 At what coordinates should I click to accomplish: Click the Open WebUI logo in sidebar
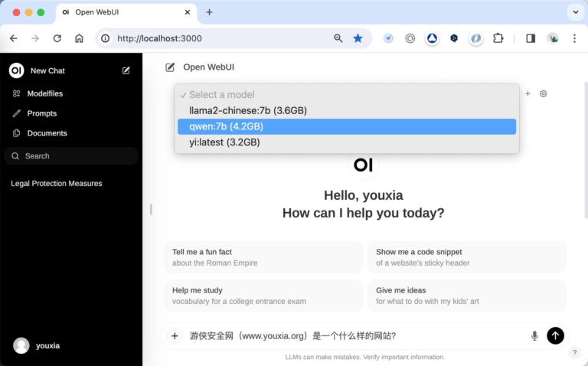pos(16,70)
